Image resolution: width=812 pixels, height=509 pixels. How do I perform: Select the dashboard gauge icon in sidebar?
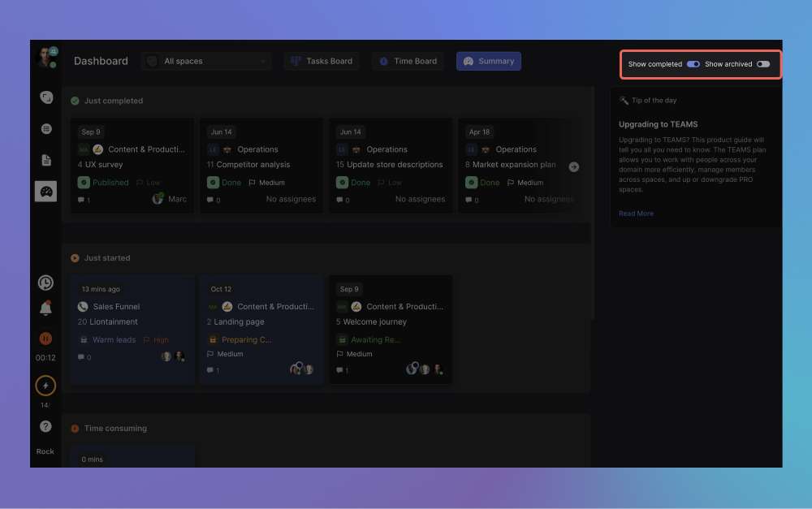(46, 192)
